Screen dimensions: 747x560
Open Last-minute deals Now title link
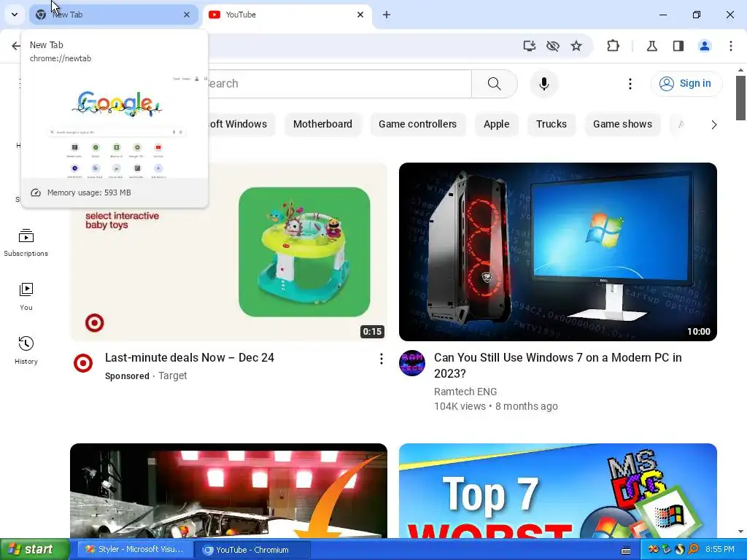click(190, 357)
